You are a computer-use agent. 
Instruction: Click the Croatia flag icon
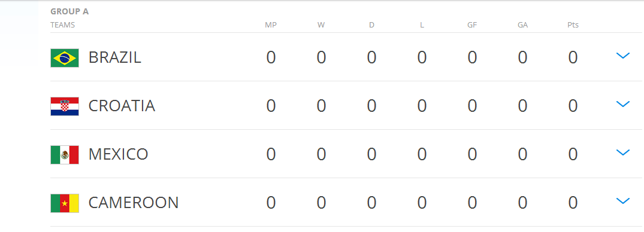pyautogui.click(x=65, y=106)
